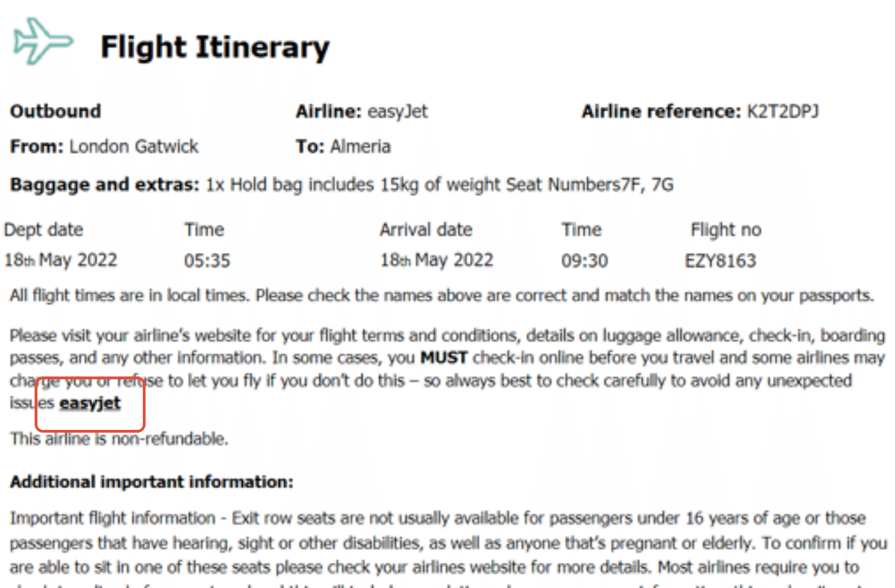Click the bold MUST word
The width and height of the screenshot is (895, 588).
(x=444, y=358)
